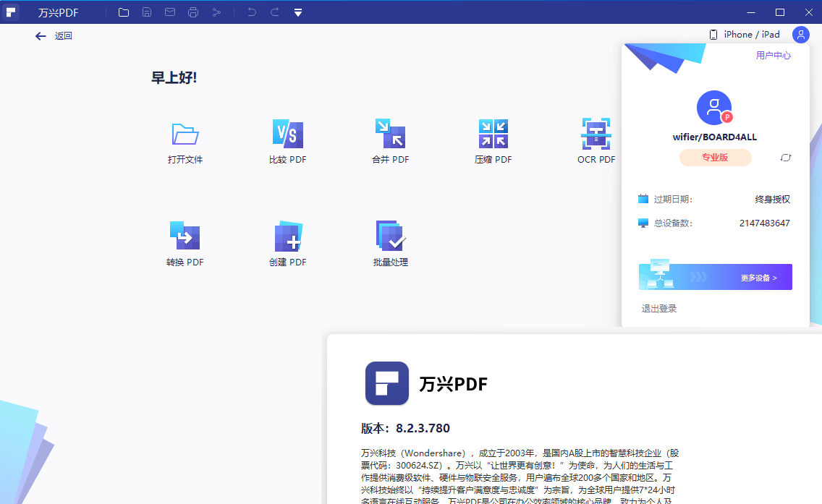Click the save icon in the toolbar

(x=147, y=12)
